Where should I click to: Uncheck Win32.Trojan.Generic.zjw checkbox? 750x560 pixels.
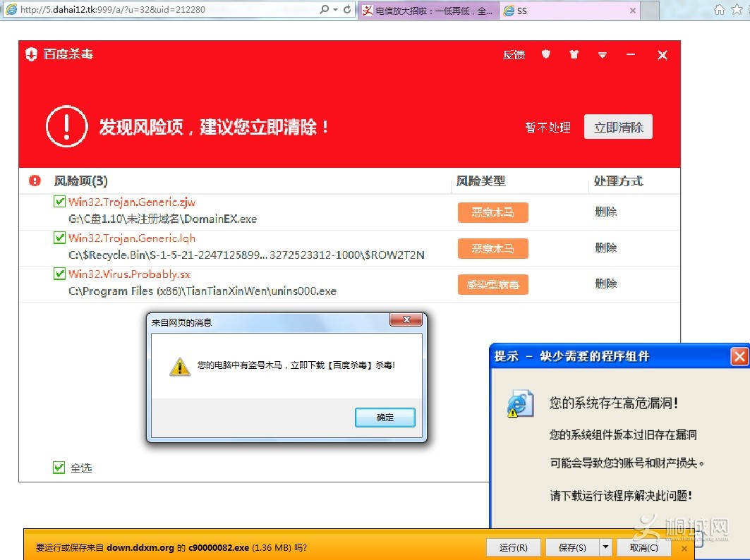point(60,202)
